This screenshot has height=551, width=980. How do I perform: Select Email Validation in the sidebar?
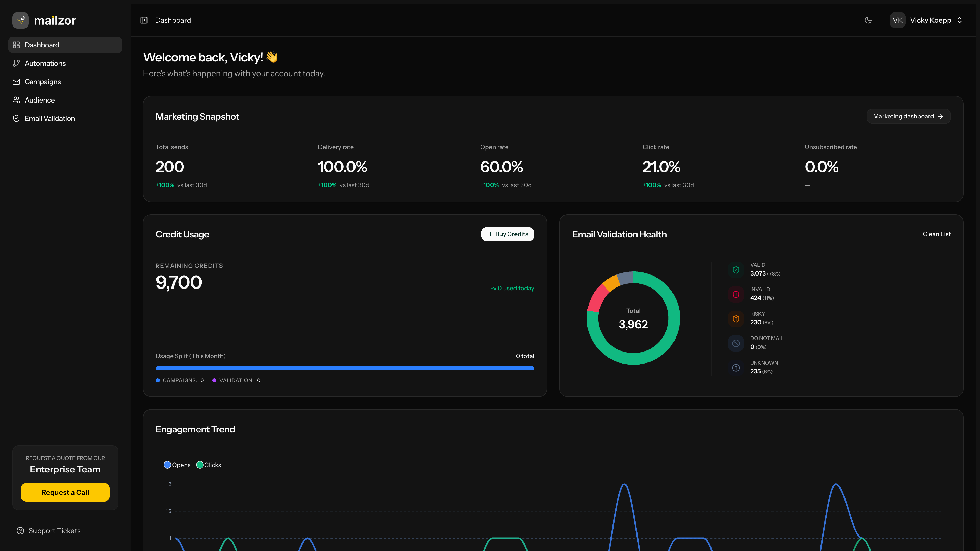(x=65, y=118)
